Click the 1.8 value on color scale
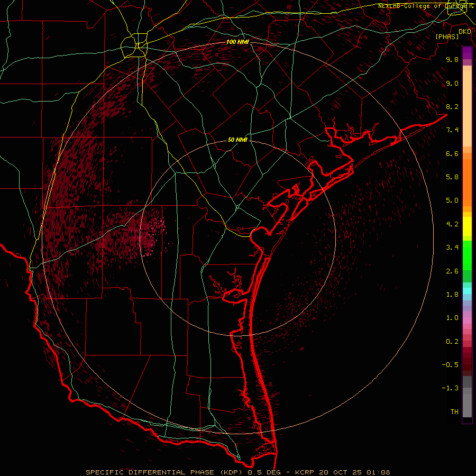The image size is (476, 476). tap(452, 295)
